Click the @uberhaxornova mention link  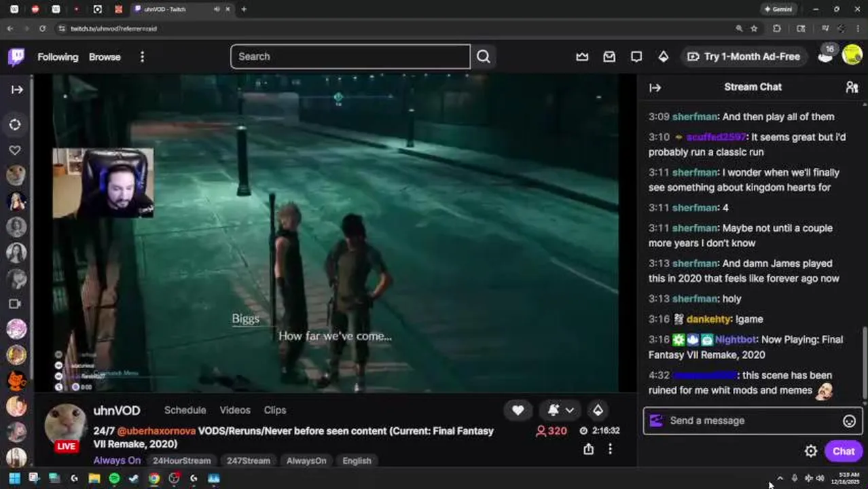156,431
